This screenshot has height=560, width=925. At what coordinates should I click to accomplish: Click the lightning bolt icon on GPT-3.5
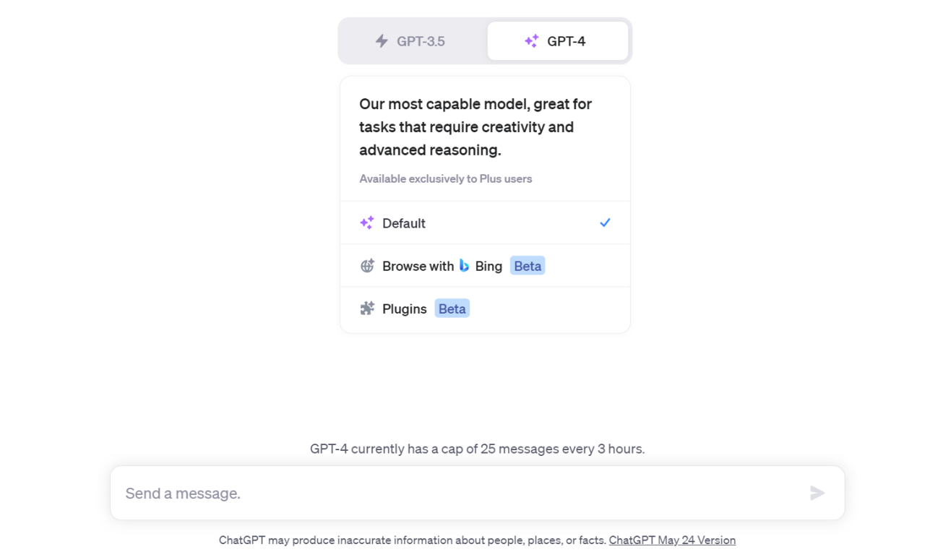tap(382, 41)
